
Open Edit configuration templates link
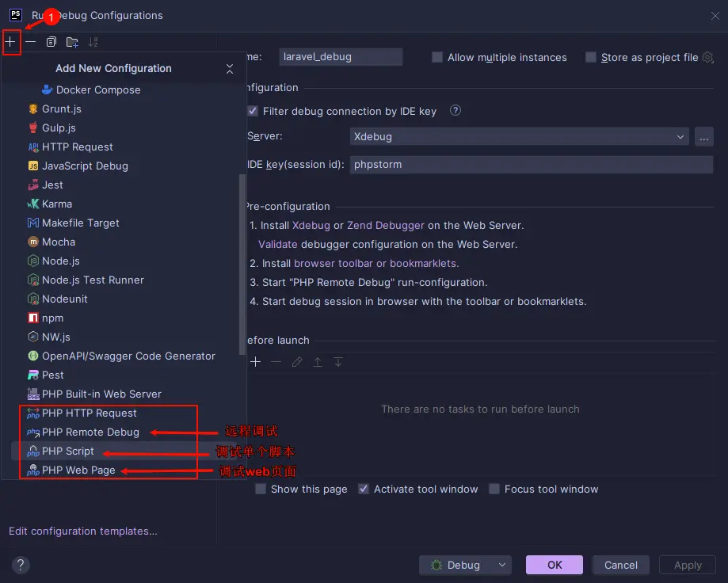tap(83, 531)
